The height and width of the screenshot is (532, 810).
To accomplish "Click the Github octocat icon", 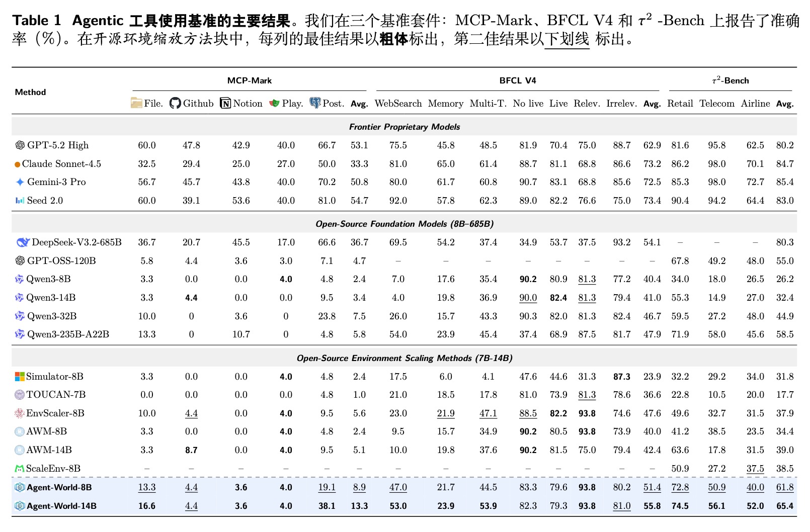I will [x=175, y=103].
